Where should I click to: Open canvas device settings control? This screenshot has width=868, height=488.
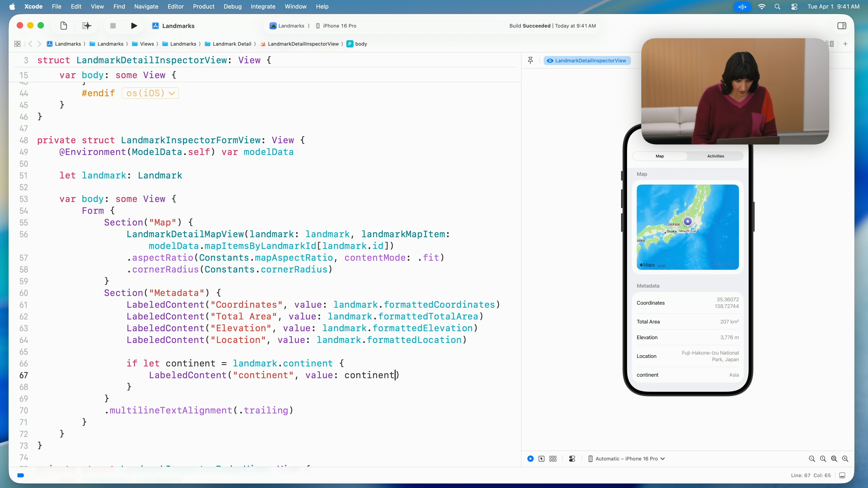(572, 459)
